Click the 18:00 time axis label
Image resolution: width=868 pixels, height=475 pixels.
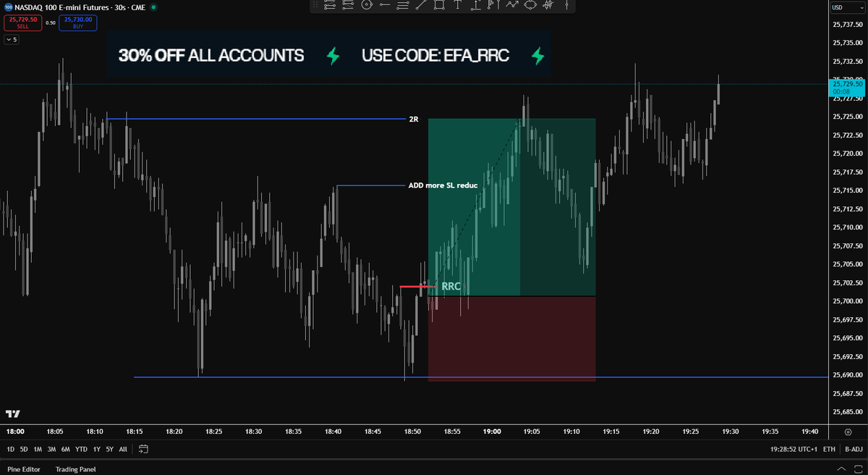[x=15, y=432]
